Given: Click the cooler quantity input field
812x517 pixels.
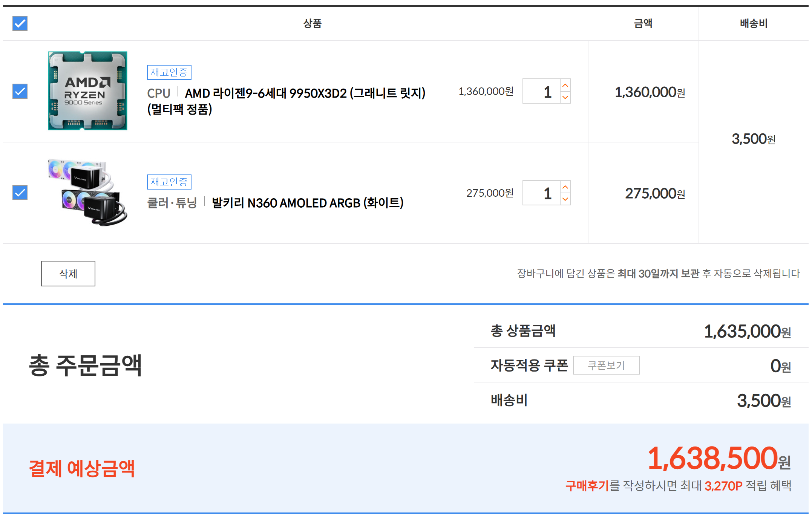Looking at the screenshot, I should (x=541, y=193).
